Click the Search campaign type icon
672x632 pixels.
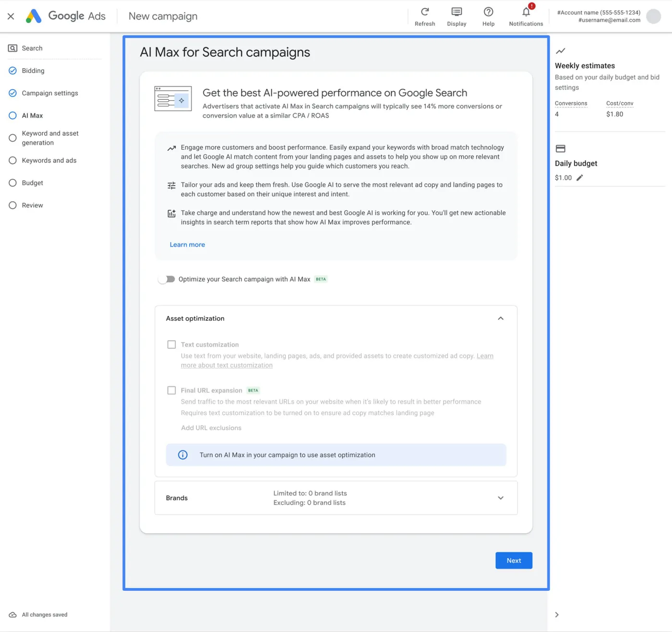tap(13, 48)
